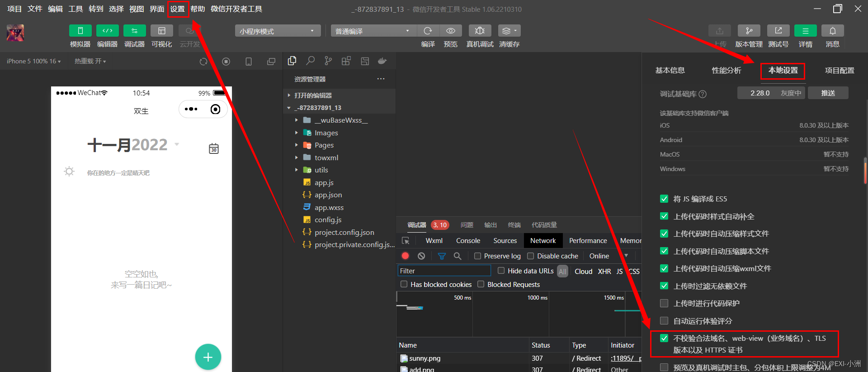The image size is (868, 372).
Task: Toggle 不校验合法域名 checkbox
Action: (x=664, y=338)
